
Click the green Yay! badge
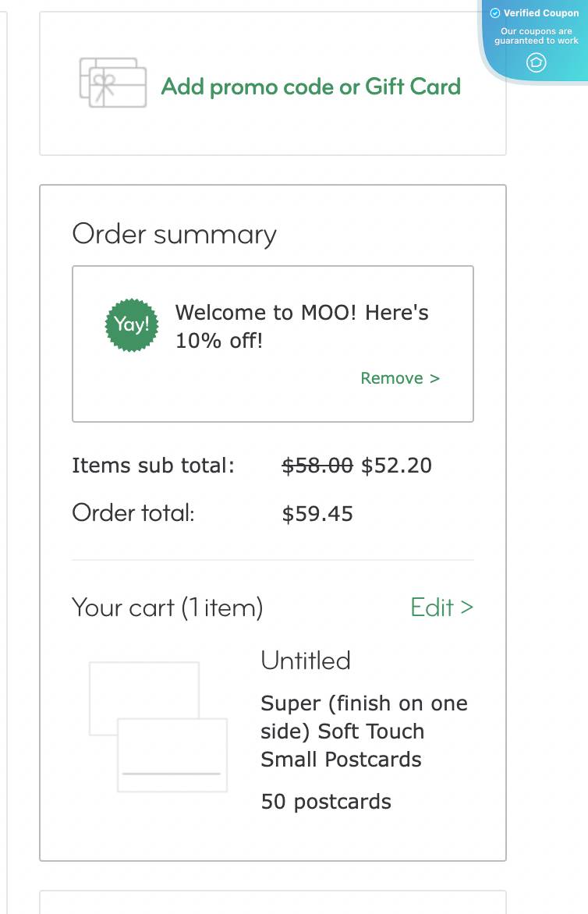coord(131,324)
